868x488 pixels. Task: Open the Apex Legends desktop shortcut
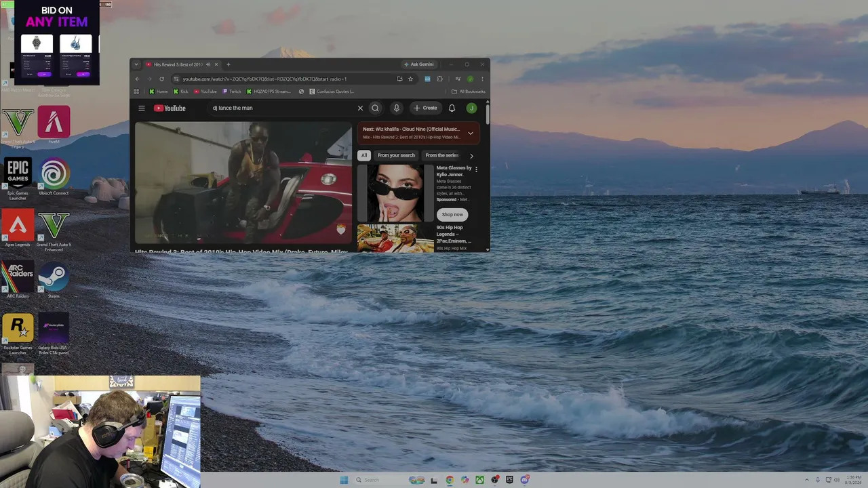[x=18, y=229]
